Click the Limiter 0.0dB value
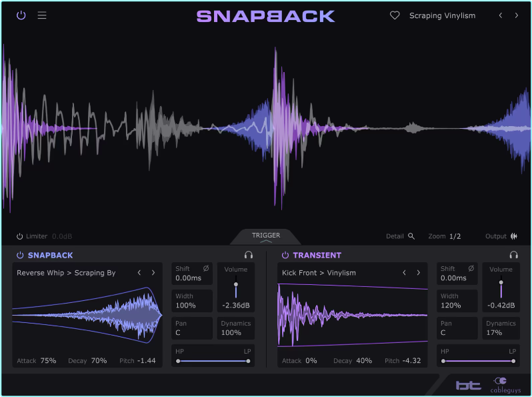 (x=62, y=236)
